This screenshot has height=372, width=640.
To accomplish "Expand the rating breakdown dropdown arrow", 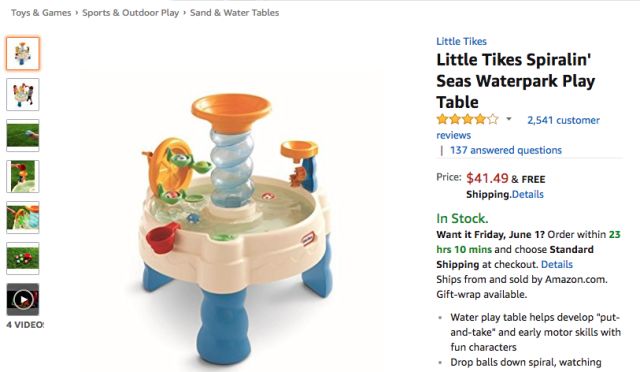I will coord(509,119).
